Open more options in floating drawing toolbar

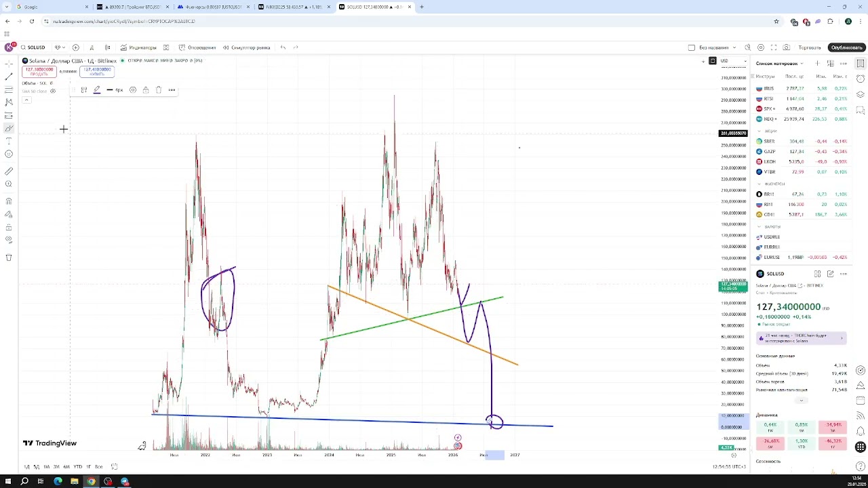[x=172, y=90]
